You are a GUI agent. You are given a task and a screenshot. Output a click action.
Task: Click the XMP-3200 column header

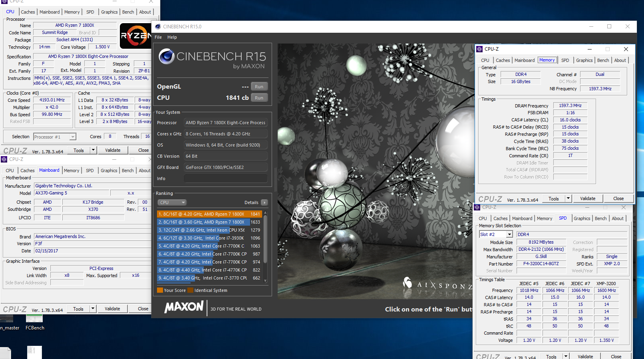click(x=606, y=284)
